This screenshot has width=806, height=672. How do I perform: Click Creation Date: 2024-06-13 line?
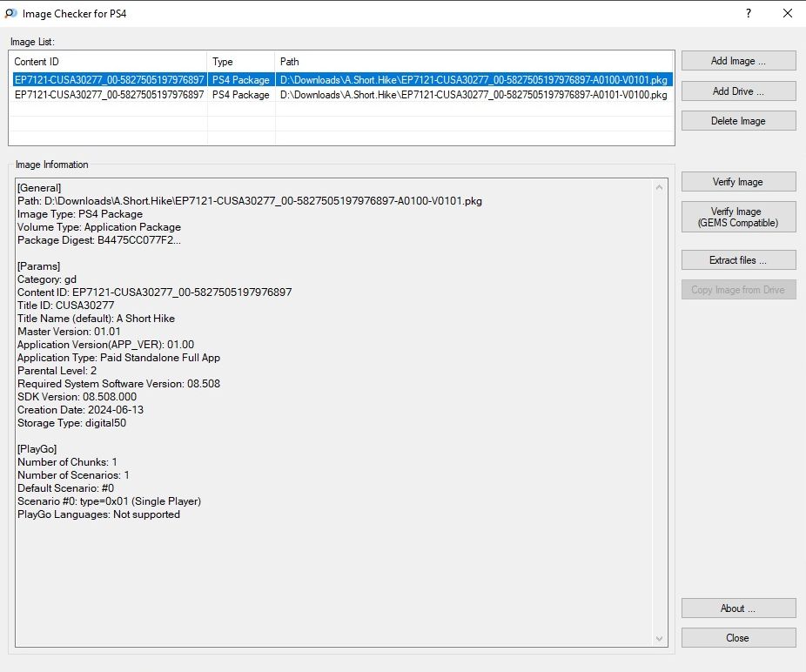click(x=81, y=410)
